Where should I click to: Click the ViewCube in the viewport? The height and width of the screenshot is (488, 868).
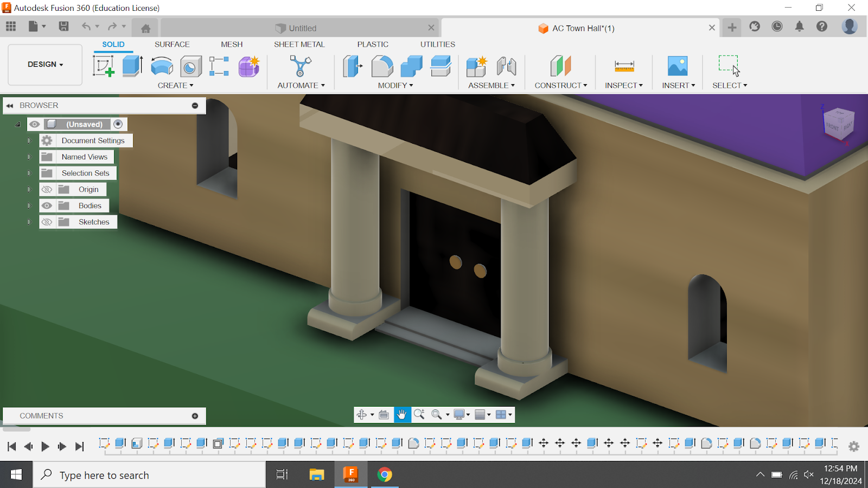click(838, 124)
